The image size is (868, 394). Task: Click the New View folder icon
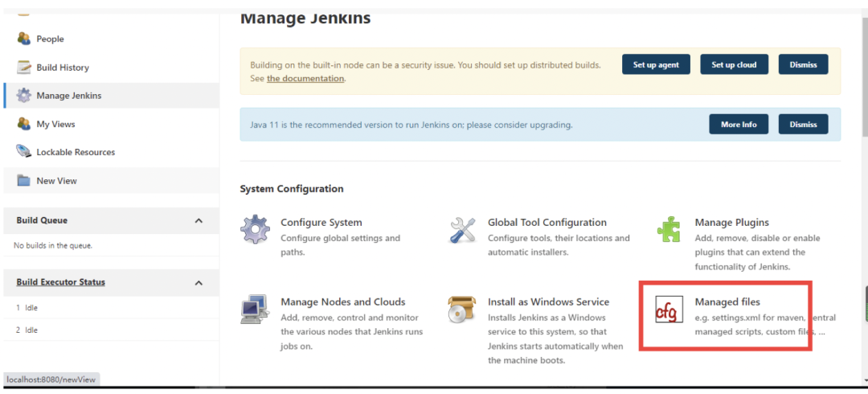(x=24, y=181)
